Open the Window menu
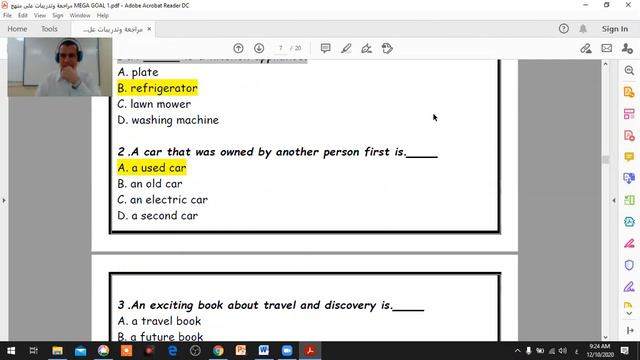The image size is (640, 360). click(80, 15)
